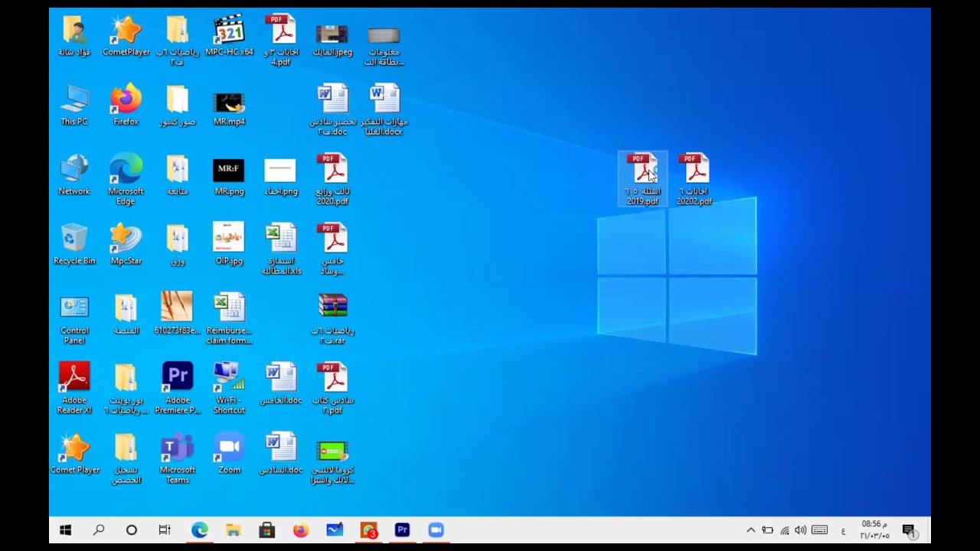
Task: Open Task View on the taskbar
Action: point(165,530)
